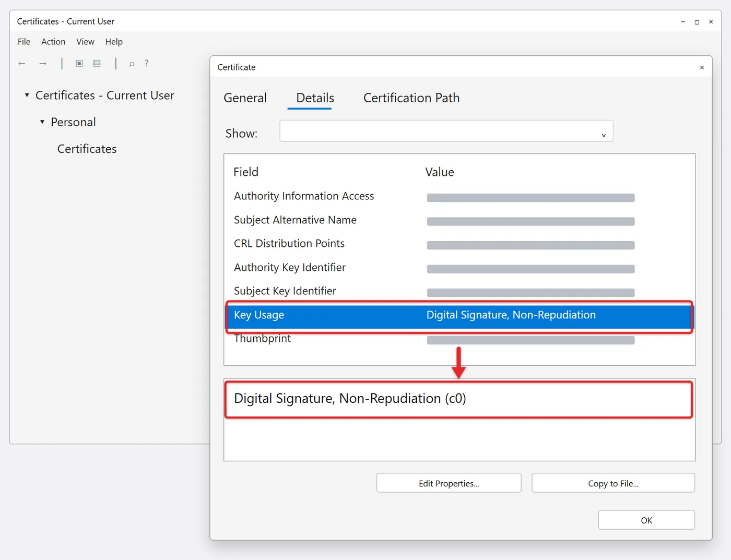Screen dimensions: 731x560
Task: Click the Field column header
Action: (246, 172)
